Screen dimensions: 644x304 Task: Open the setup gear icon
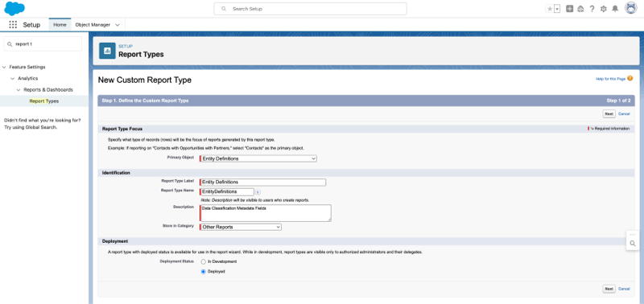pos(603,9)
